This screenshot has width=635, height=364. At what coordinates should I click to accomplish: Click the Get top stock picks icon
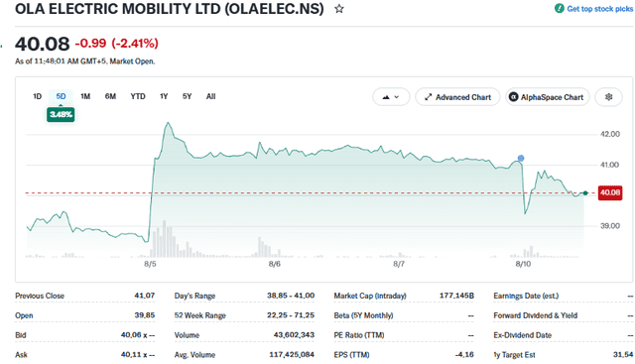pos(560,9)
